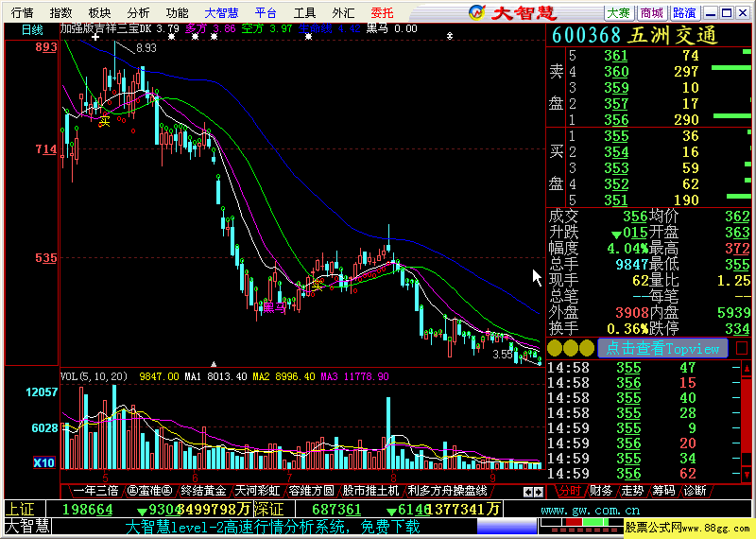Click buy level 1 price 355

(617, 135)
